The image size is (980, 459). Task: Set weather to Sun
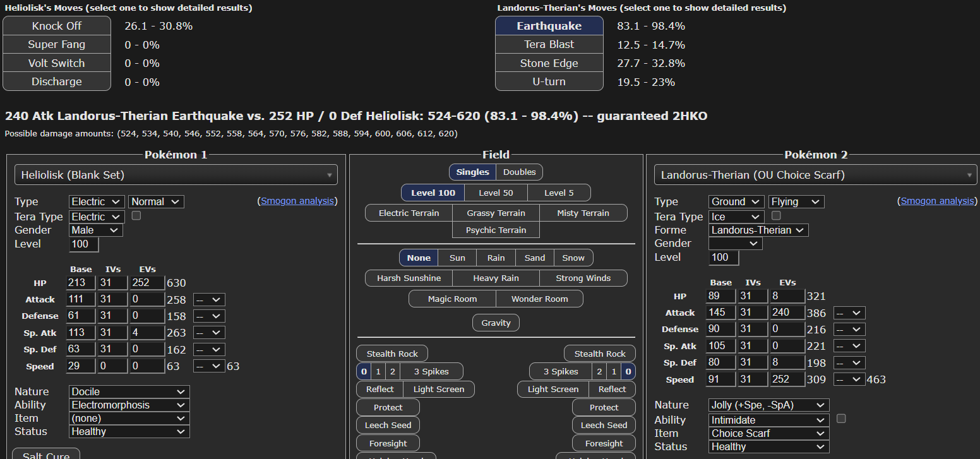[x=457, y=258]
